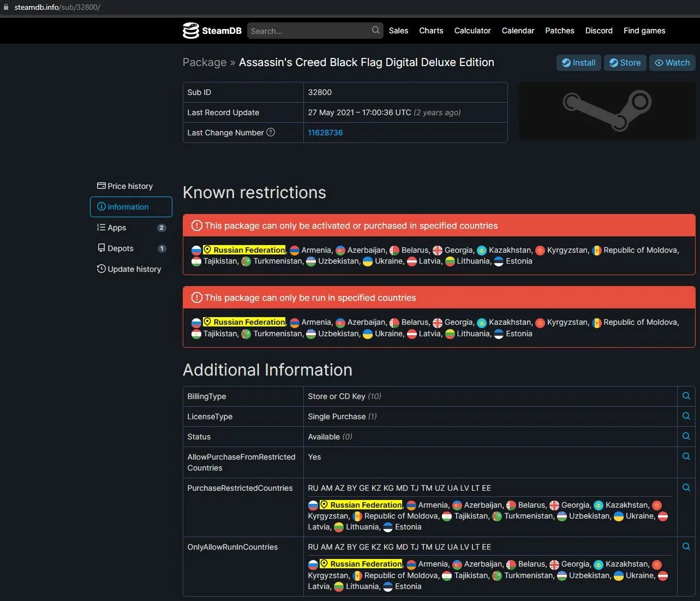Click the search icon in the Status row
Screen dimensions: 700x601
click(x=686, y=436)
